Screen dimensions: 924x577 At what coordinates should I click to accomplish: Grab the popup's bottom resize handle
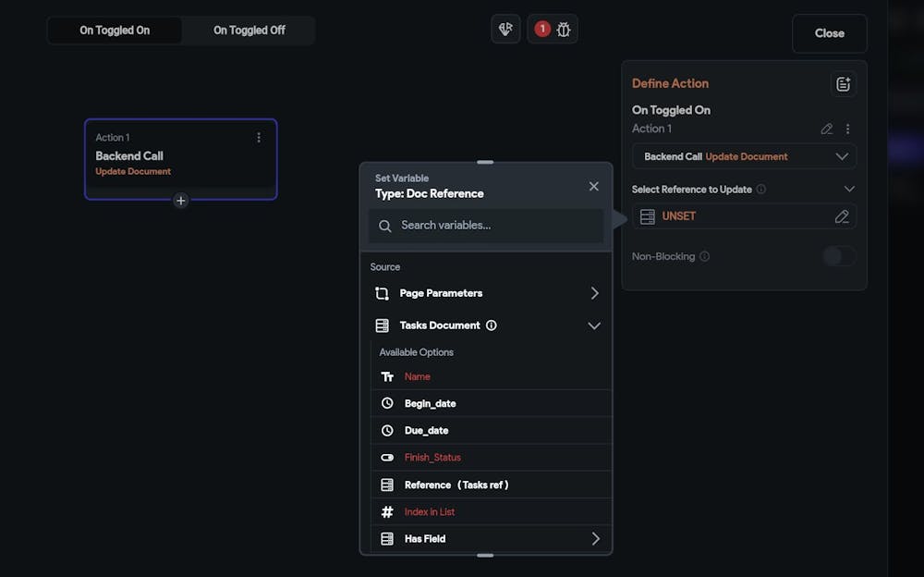coord(485,555)
